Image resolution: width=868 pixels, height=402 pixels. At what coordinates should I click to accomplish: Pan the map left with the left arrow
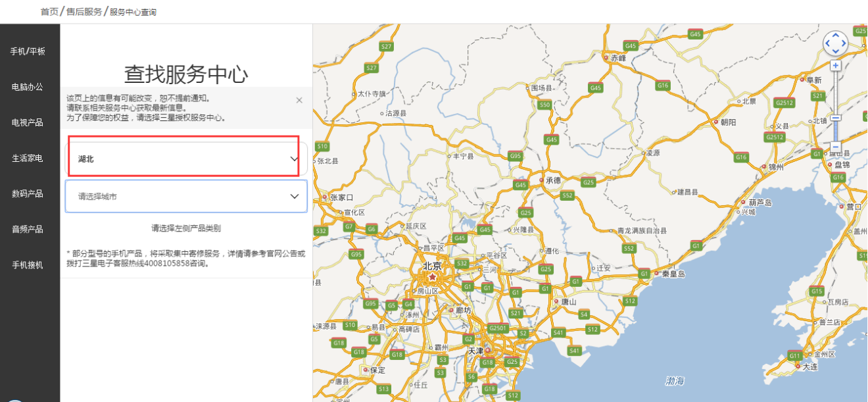pos(827,44)
